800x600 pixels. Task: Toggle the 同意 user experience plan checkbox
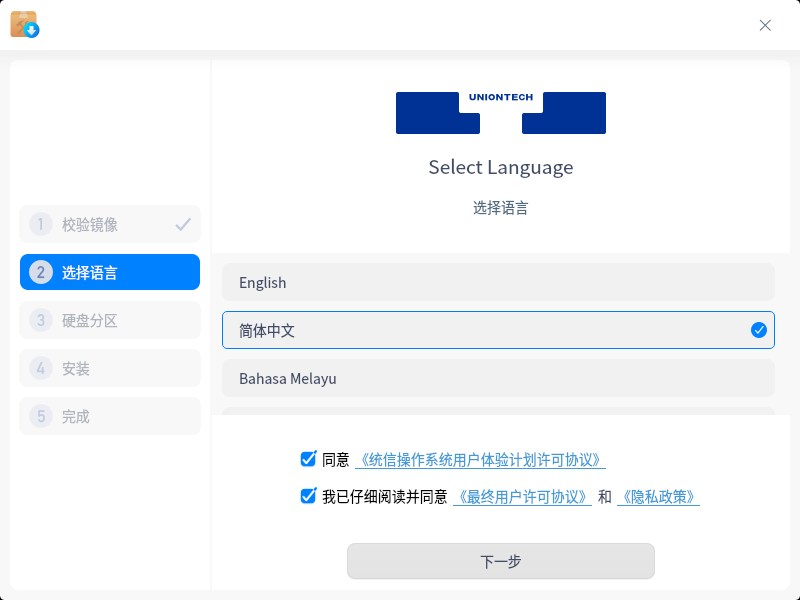[x=308, y=459]
